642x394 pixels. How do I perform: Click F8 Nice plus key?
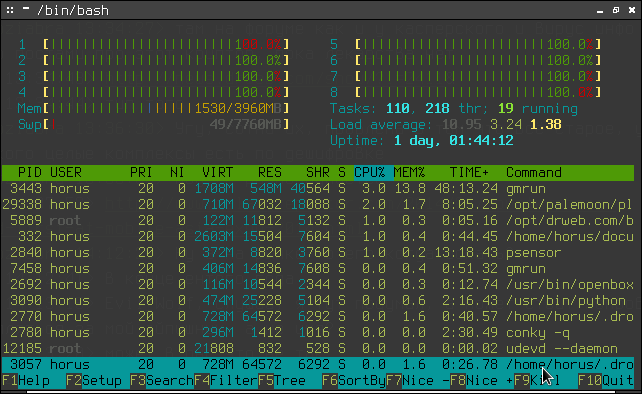click(482, 380)
